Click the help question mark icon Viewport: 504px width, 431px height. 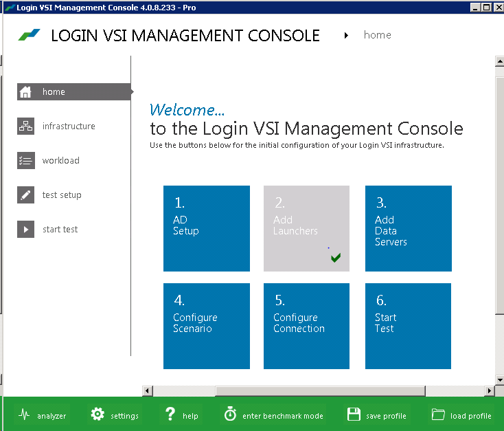(x=170, y=414)
